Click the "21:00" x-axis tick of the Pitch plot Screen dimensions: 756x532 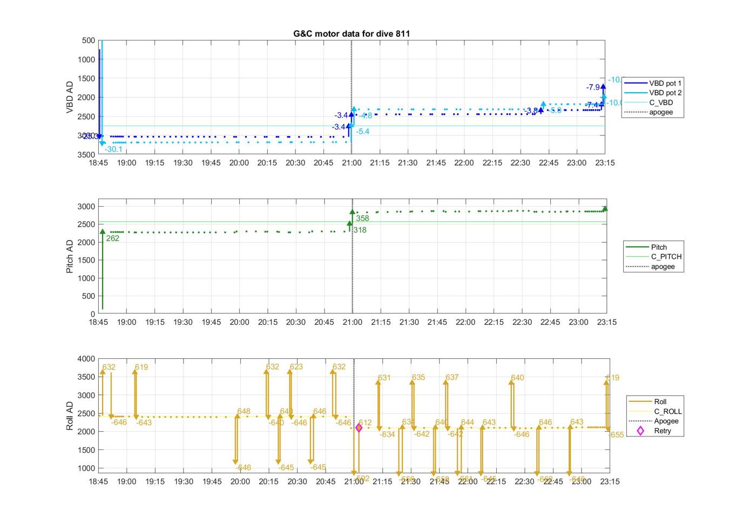353,322
